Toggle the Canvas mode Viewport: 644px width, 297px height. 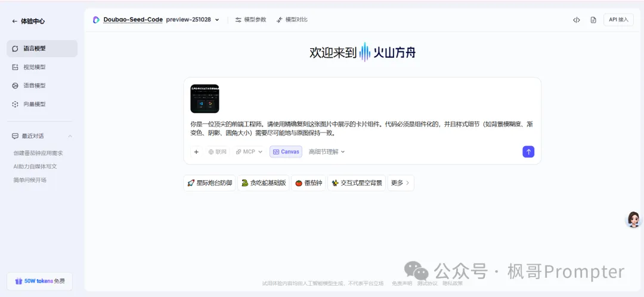286,151
